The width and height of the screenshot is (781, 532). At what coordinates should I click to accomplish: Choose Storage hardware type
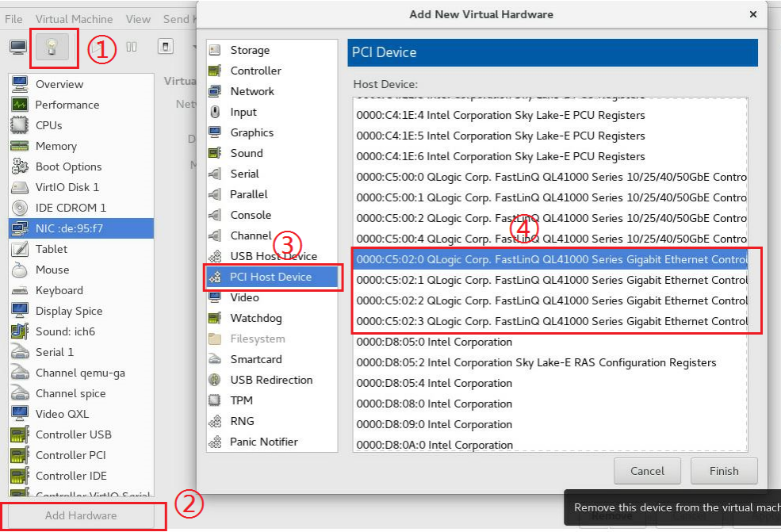tap(272, 50)
